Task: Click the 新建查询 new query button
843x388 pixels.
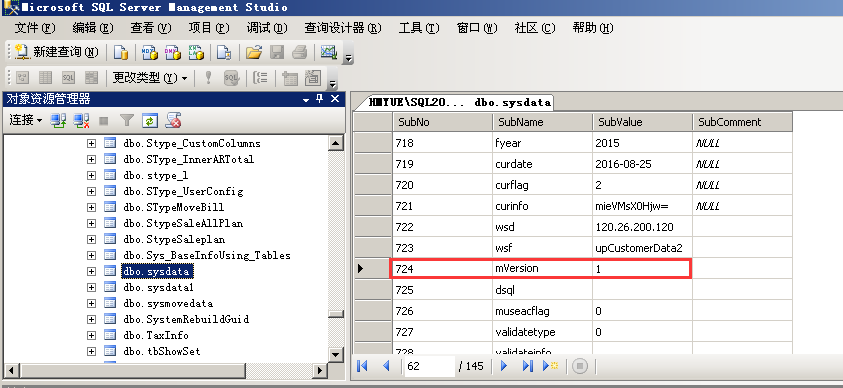Action: (x=57, y=52)
